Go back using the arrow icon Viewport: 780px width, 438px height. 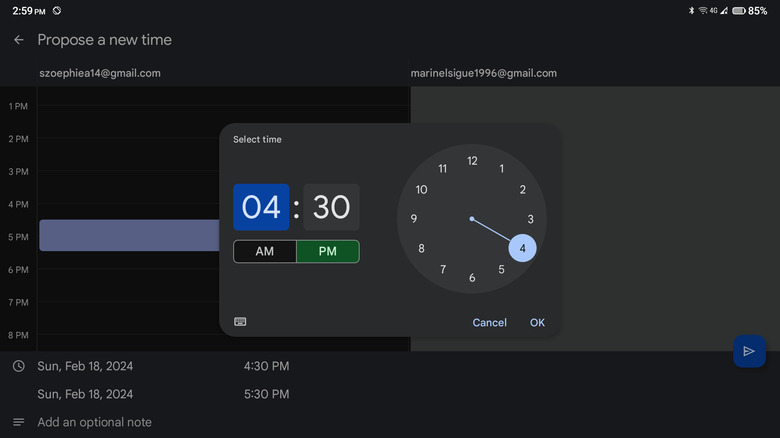19,40
